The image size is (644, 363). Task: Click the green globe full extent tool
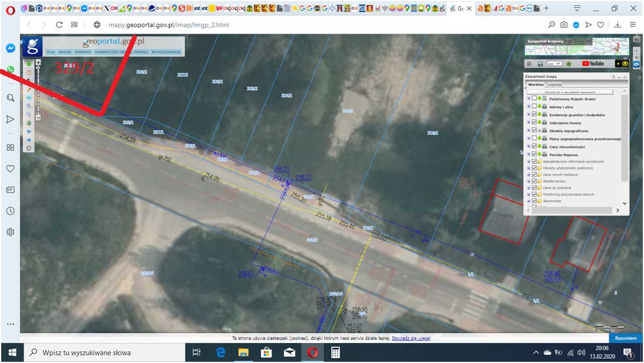tap(29, 123)
